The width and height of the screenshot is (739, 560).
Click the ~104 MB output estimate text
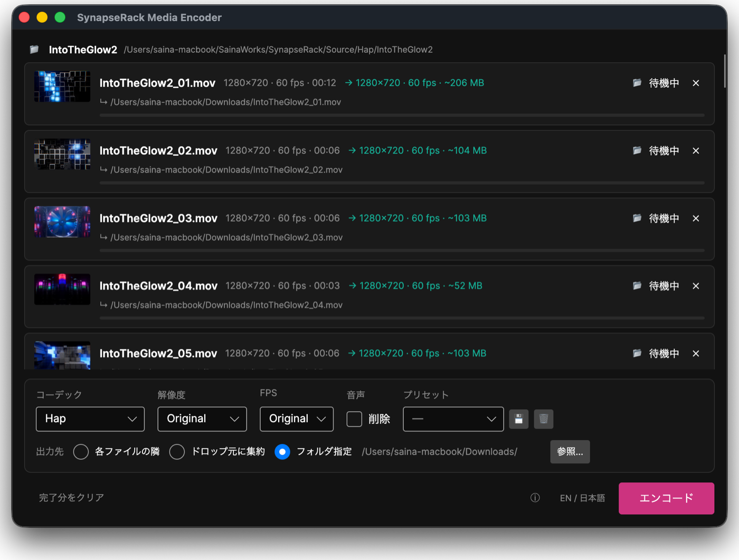[467, 150]
